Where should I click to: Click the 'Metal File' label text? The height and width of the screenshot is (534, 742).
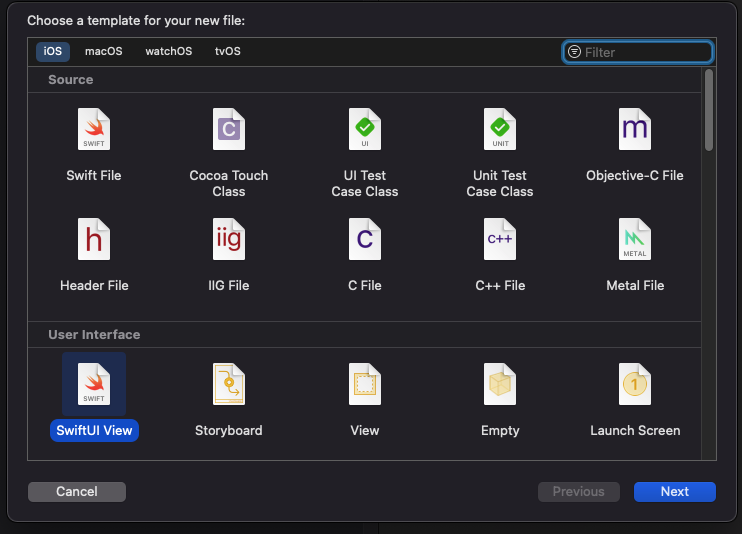635,285
